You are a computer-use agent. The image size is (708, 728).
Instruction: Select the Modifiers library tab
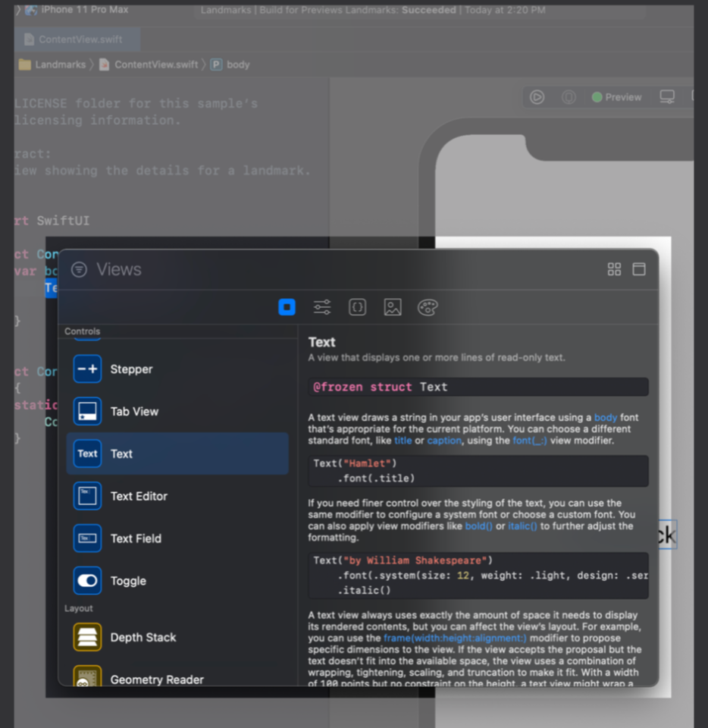pos(322,307)
